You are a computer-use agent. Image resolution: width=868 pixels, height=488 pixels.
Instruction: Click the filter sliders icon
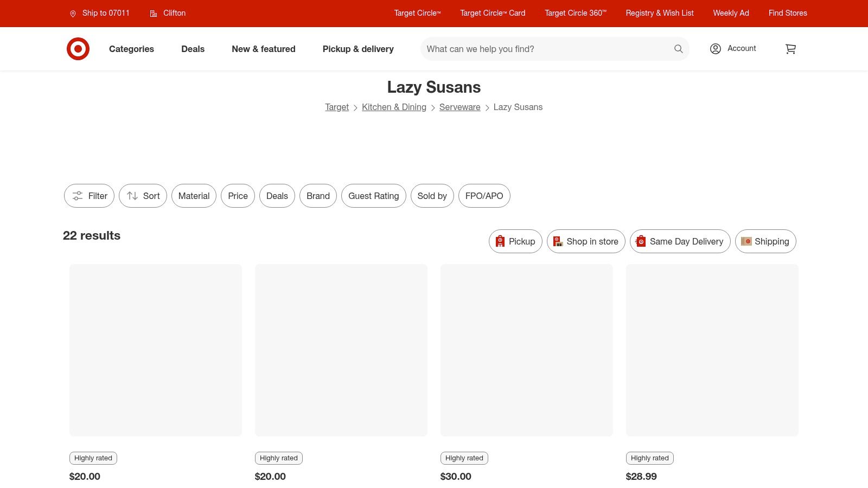pos(78,196)
